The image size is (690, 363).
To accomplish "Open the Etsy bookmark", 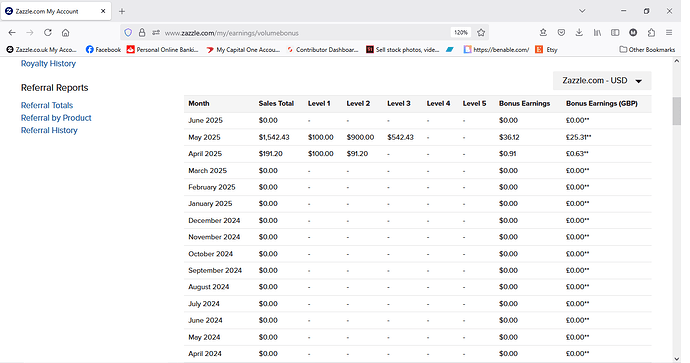I will coord(547,50).
